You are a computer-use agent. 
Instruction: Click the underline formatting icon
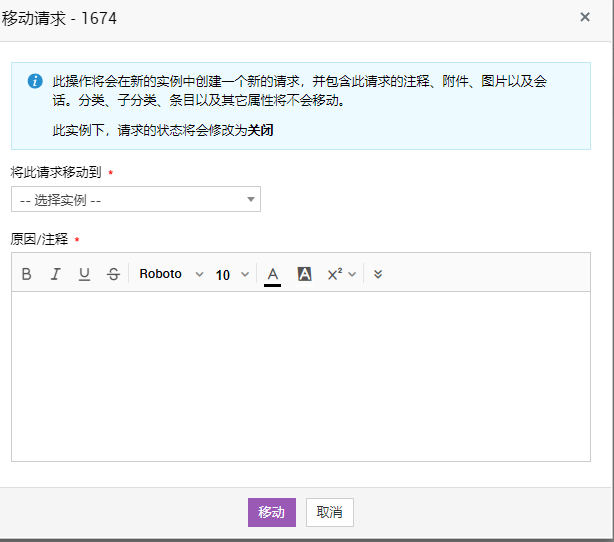pos(84,274)
